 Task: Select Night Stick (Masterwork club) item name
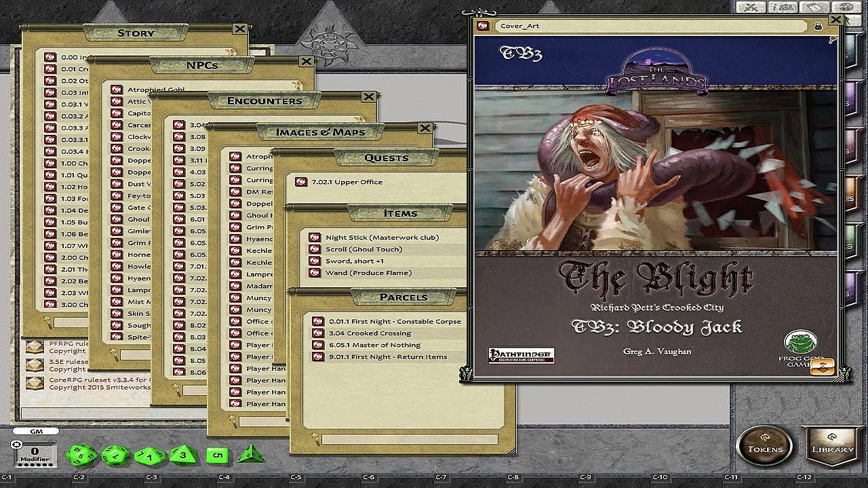click(382, 237)
